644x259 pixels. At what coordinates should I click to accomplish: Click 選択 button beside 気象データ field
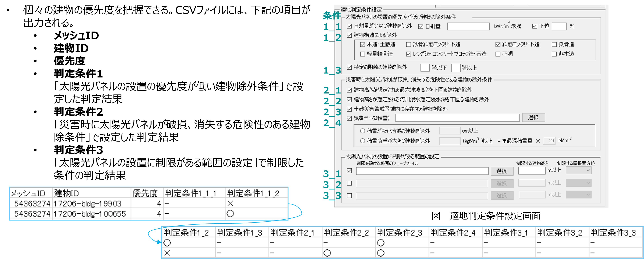coord(534,117)
